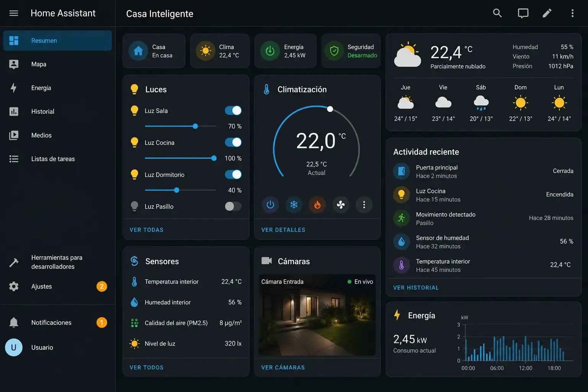Click the Climatización thermometer header icon
Screen dimensions: 588x392
pyautogui.click(x=267, y=90)
